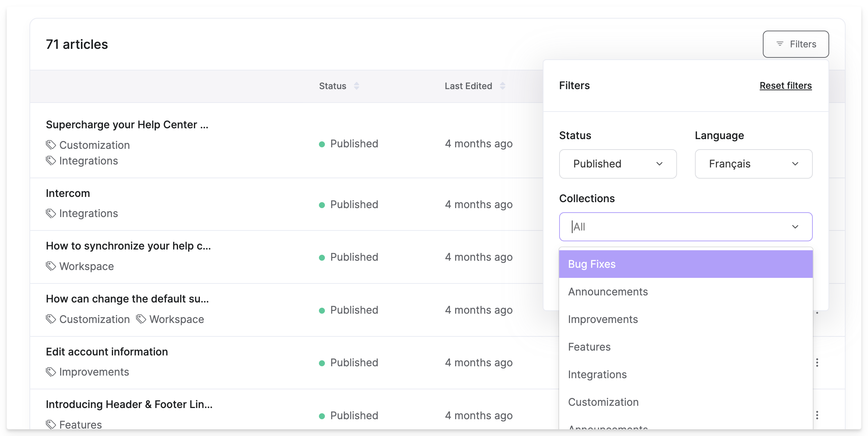Viewport: 868px width, 436px height.
Task: Open article How can change the default su...
Action: (x=127, y=299)
